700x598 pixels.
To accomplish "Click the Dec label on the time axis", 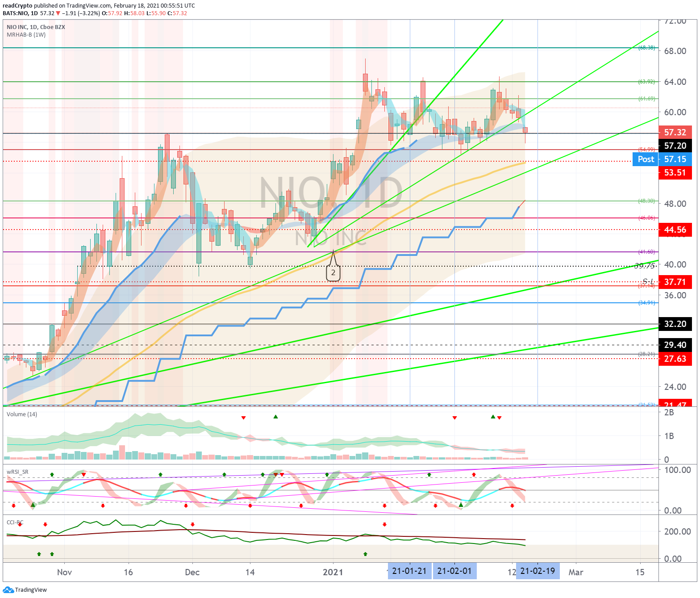I will pyautogui.click(x=192, y=572).
